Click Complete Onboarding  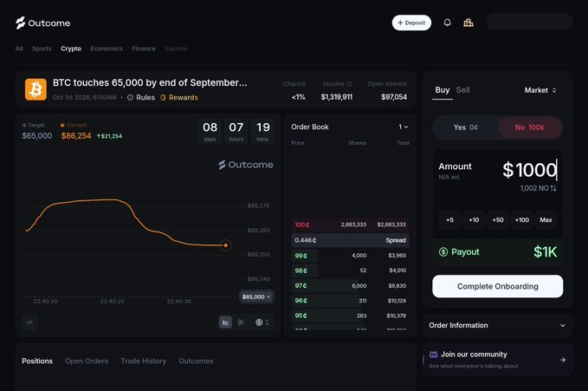(x=497, y=286)
